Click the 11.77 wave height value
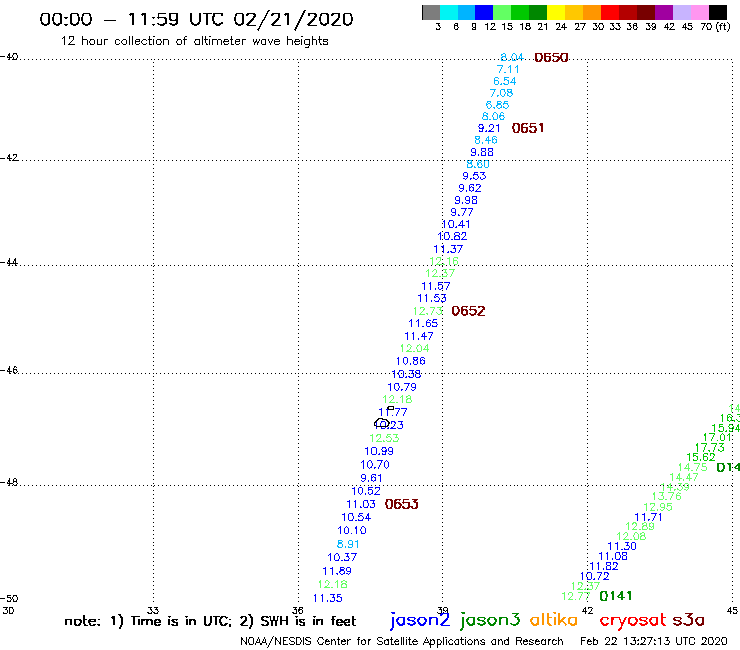 click(x=393, y=412)
